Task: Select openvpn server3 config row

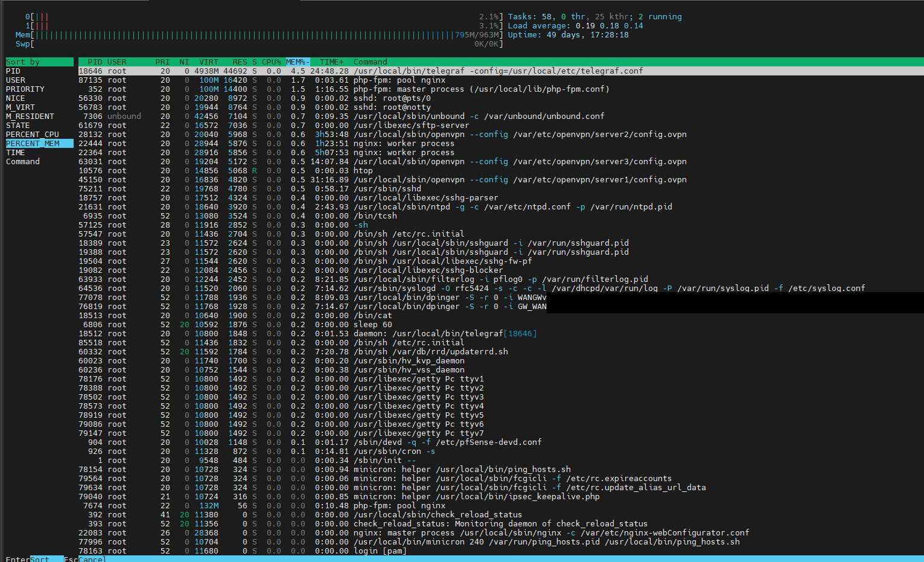Action: [x=501, y=162]
